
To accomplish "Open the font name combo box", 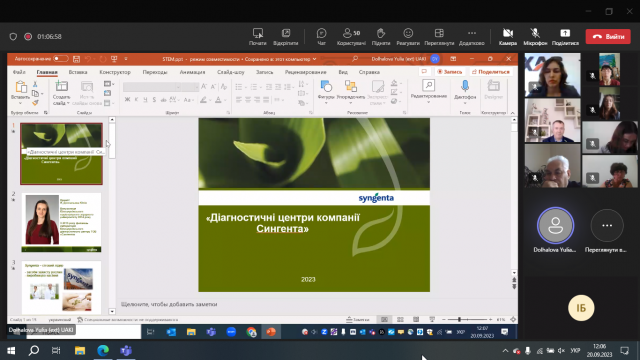I will point(152,87).
